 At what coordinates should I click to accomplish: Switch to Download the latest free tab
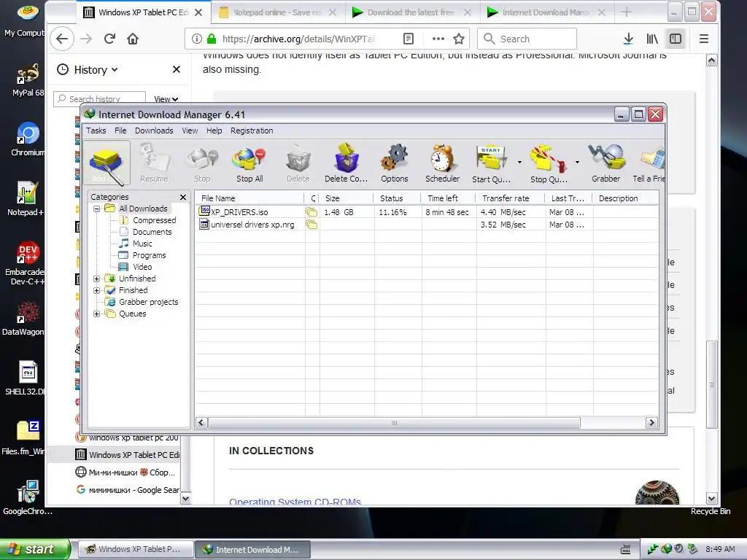(x=411, y=12)
